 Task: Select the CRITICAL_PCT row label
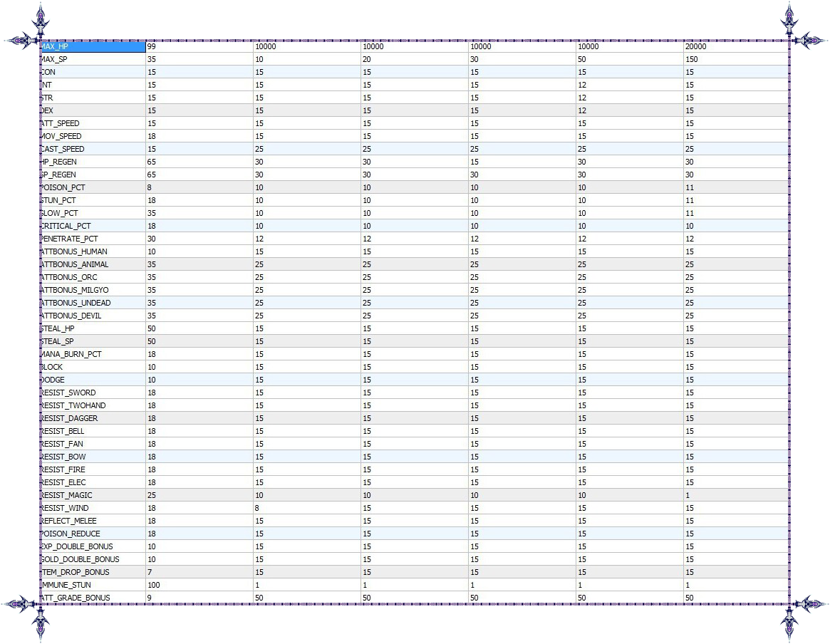(x=66, y=226)
